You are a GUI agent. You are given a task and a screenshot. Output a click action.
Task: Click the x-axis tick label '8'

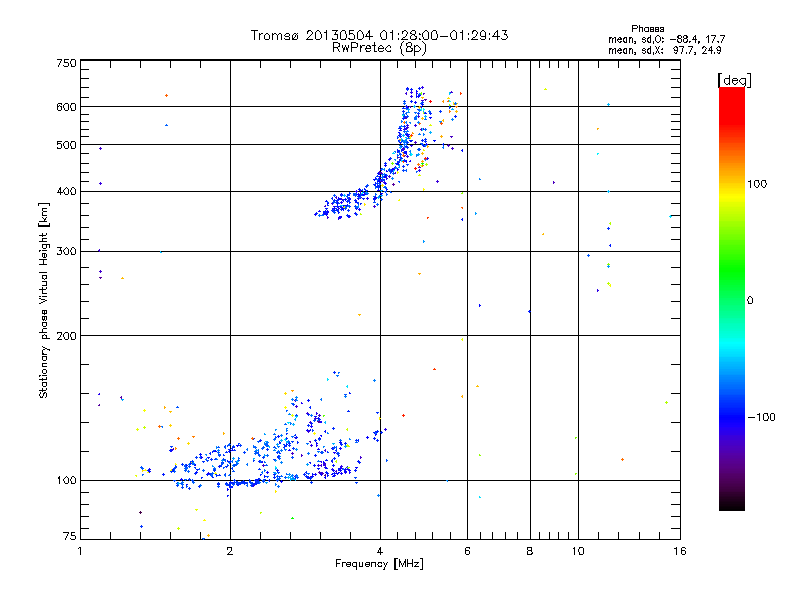click(x=530, y=551)
